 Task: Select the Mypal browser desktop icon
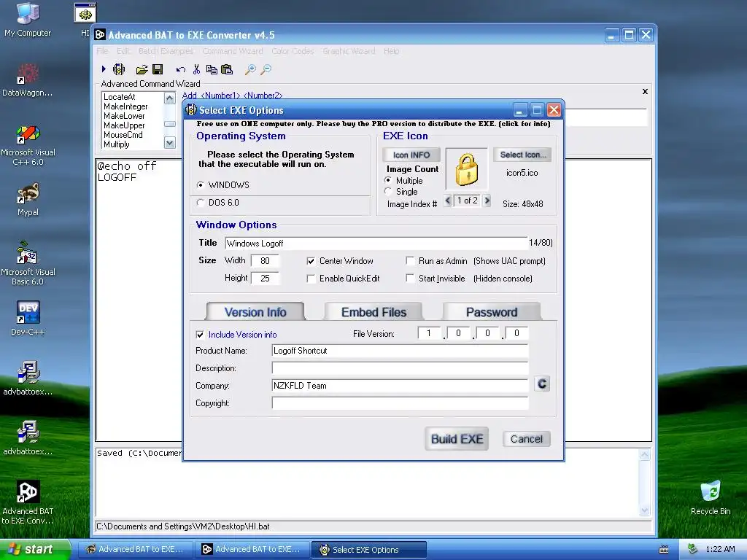(28, 200)
